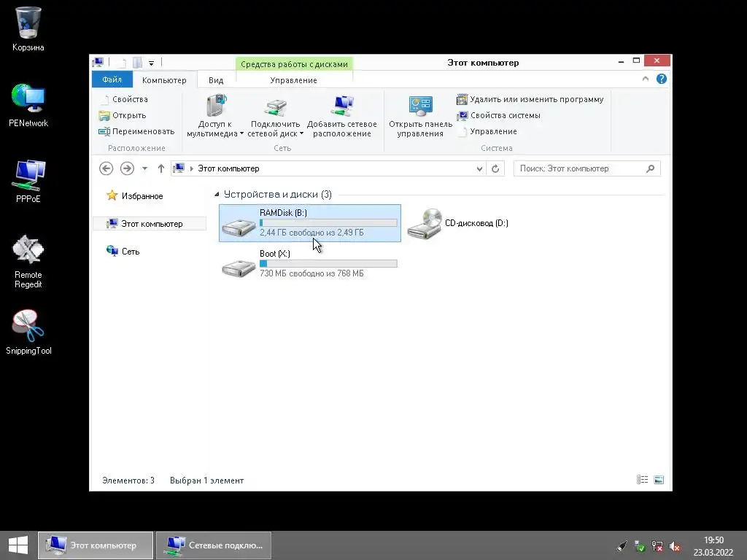Image resolution: width=747 pixels, height=560 pixels.
Task: Switch to the Компьютер ribbon tab
Action: coord(164,80)
